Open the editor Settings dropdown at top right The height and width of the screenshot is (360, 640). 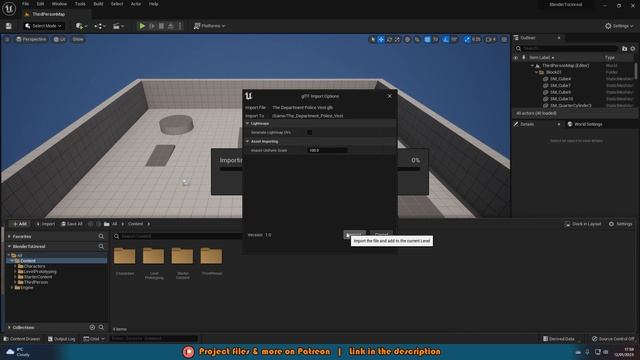(619, 26)
